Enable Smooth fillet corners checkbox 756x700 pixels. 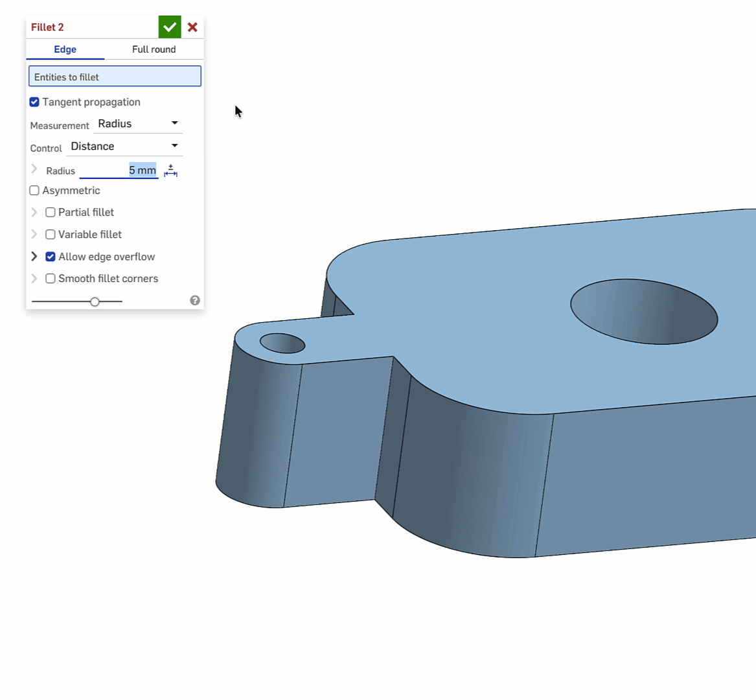[x=50, y=278]
